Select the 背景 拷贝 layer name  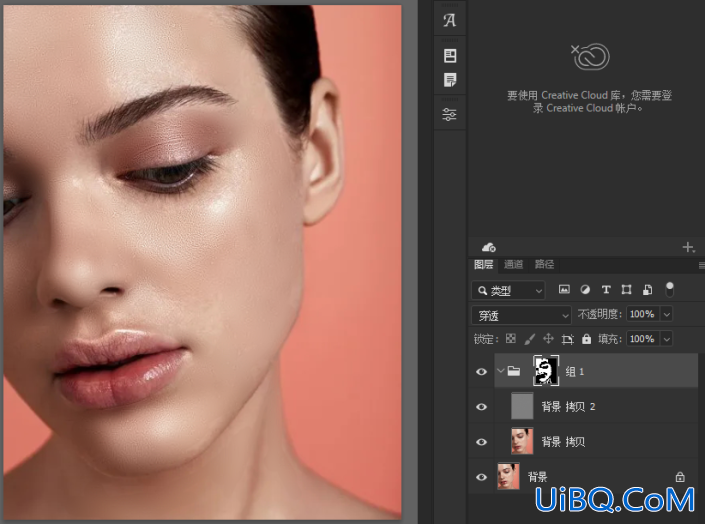tap(563, 442)
